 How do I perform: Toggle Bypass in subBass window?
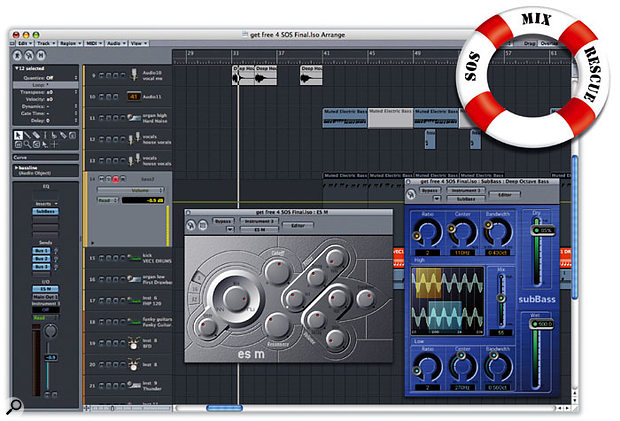pyautogui.click(x=430, y=191)
